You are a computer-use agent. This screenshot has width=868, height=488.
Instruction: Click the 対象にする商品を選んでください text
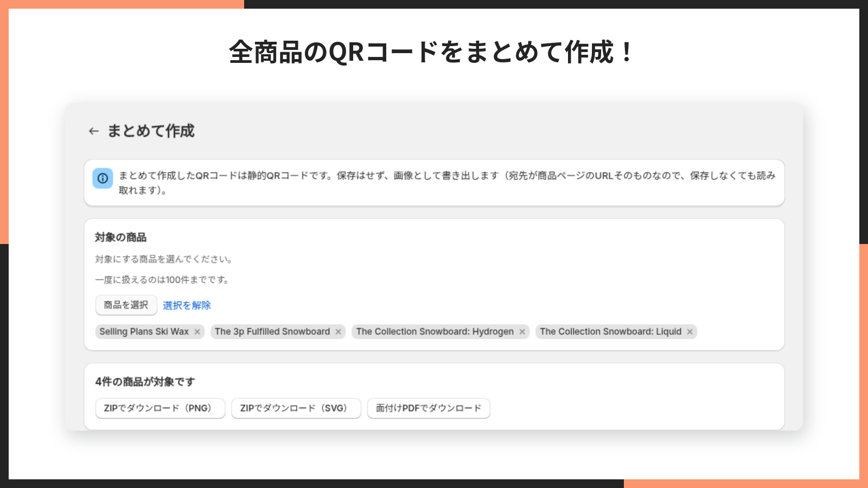point(164,259)
